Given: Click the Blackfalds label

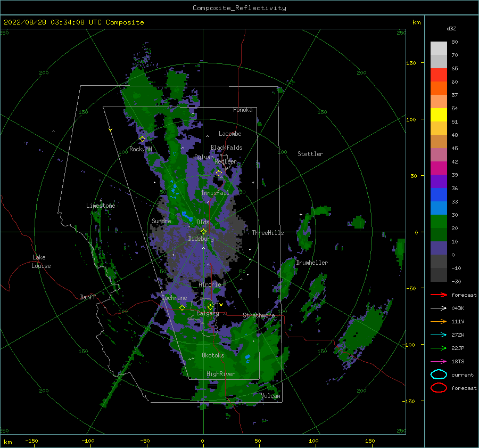Looking at the screenshot, I should (x=226, y=148).
